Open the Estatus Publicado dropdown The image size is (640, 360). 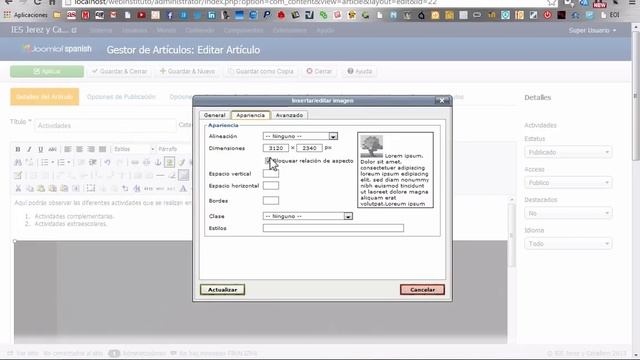(x=568, y=152)
